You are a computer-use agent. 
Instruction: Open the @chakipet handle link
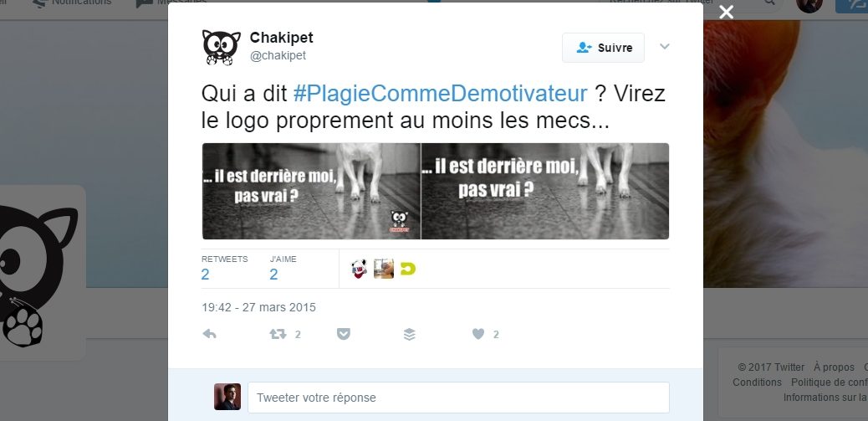pyautogui.click(x=278, y=55)
